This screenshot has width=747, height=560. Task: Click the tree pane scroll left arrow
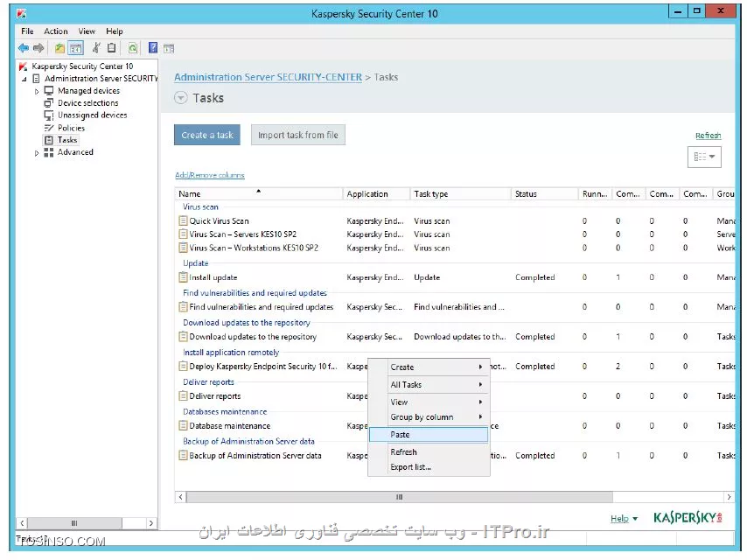click(x=22, y=523)
